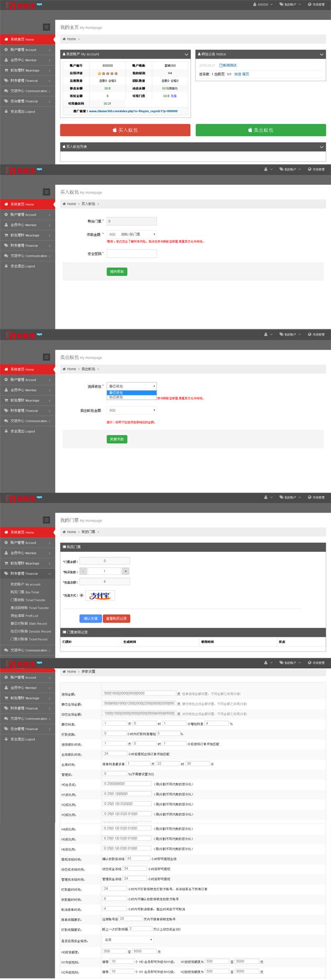
Task: Click 进场金额 input in 参数设置
Action: tap(139, 693)
